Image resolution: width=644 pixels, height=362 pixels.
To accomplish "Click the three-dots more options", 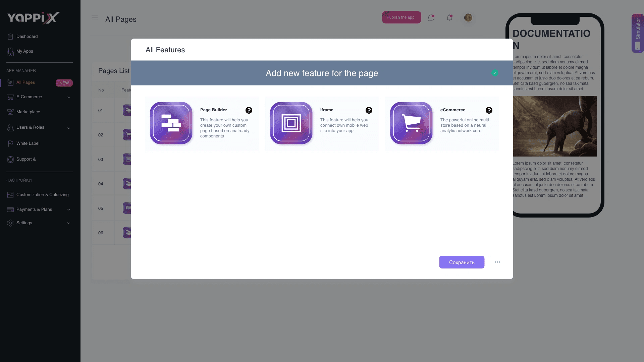I will tap(497, 262).
